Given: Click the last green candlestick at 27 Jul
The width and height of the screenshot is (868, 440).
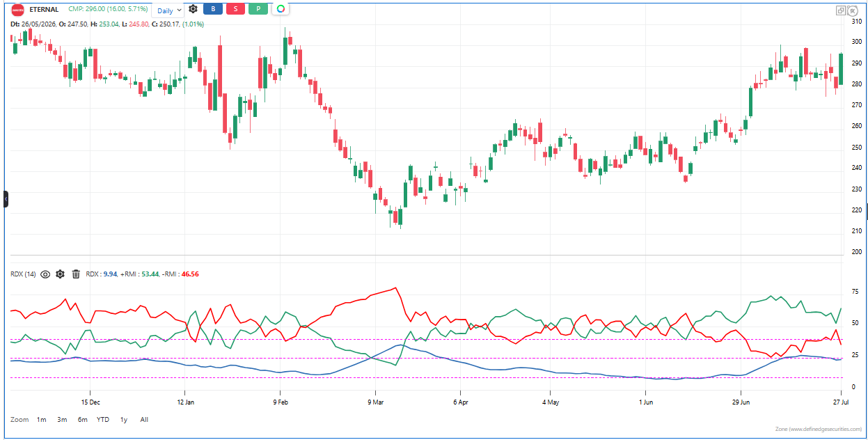Looking at the screenshot, I should [x=841, y=69].
